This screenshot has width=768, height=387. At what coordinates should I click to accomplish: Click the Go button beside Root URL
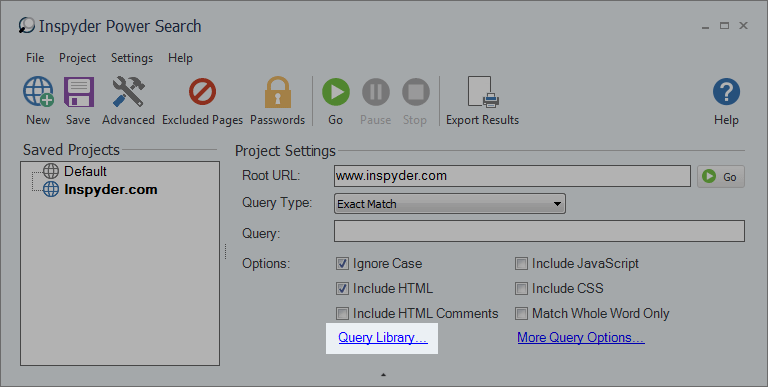tap(721, 176)
